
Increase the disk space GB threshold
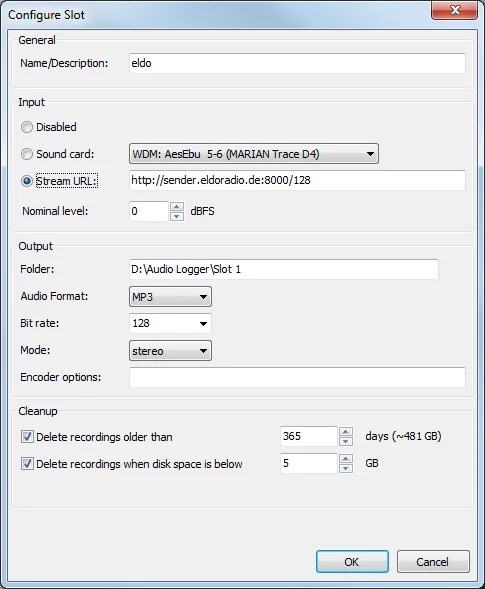click(x=346, y=459)
